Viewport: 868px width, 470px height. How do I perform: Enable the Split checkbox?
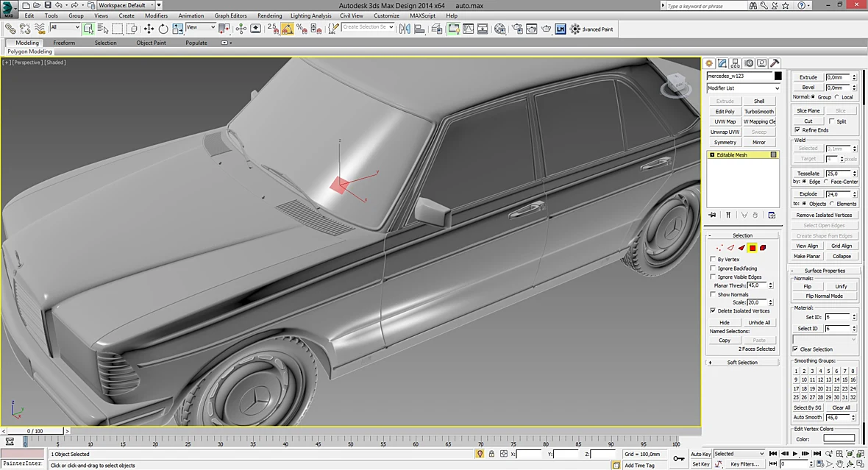click(x=831, y=121)
